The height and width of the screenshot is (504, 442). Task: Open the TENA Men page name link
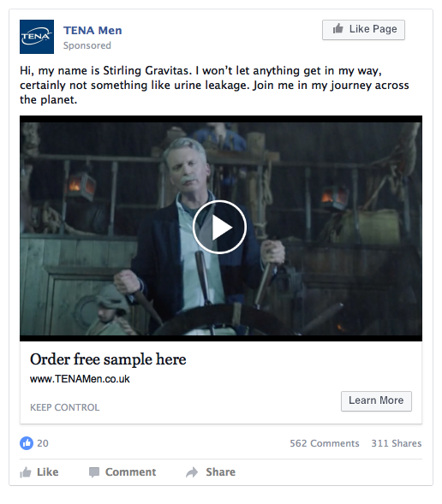point(93,30)
